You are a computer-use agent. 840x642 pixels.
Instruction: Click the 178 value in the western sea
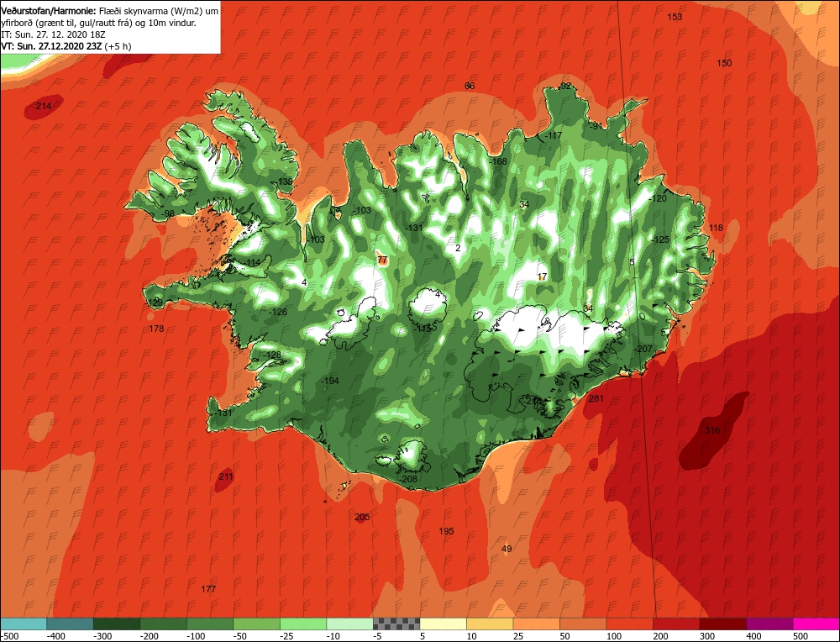[x=156, y=329]
